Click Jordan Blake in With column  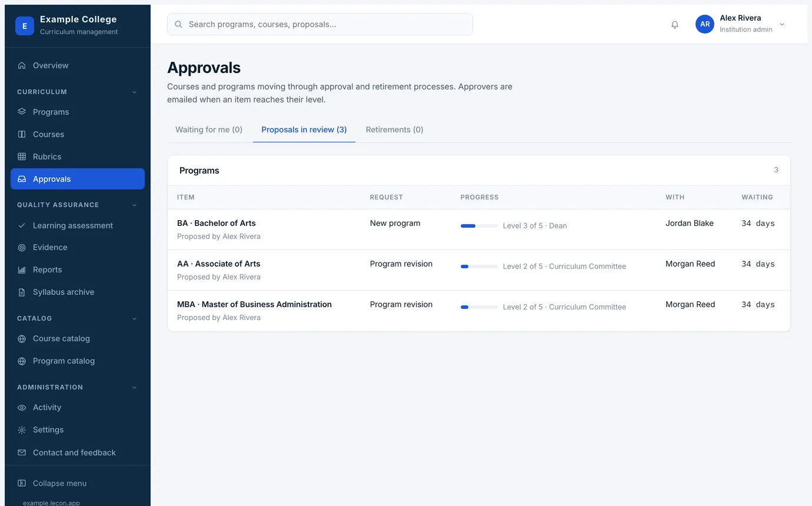[x=690, y=223]
